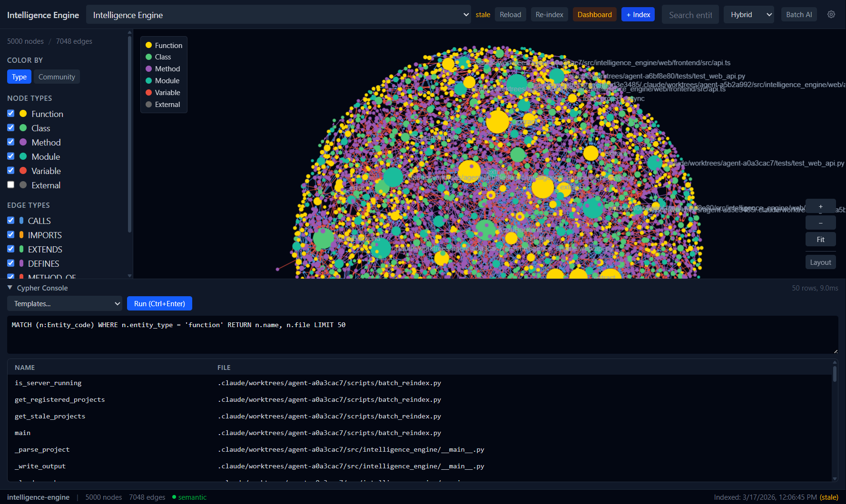Click the gray External legend dot

click(148, 104)
